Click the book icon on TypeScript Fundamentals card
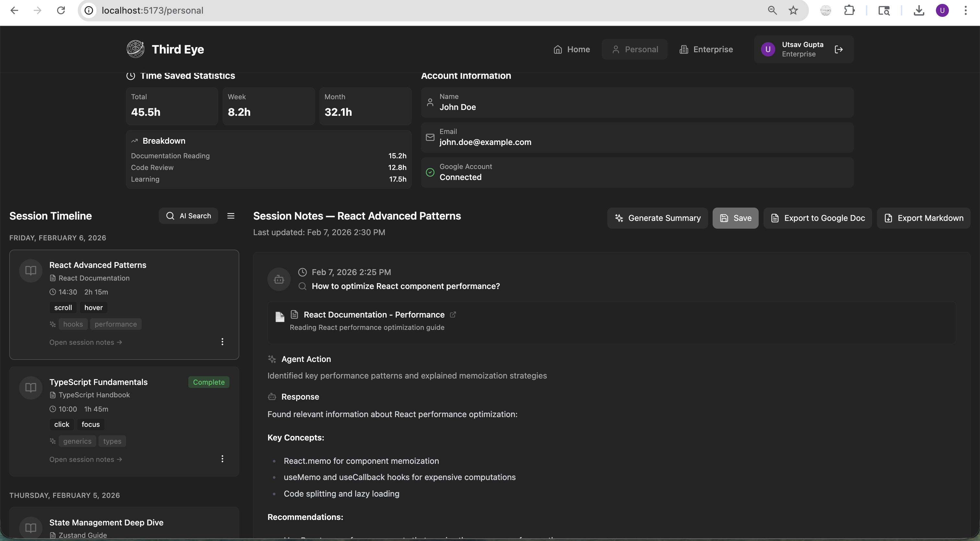 click(31, 388)
